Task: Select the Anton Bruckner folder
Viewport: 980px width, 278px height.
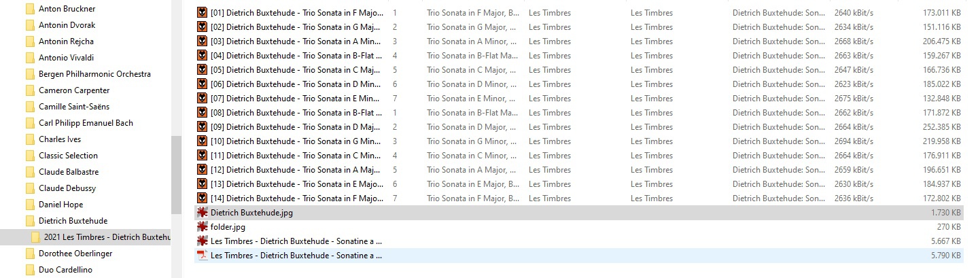Action: [x=67, y=9]
